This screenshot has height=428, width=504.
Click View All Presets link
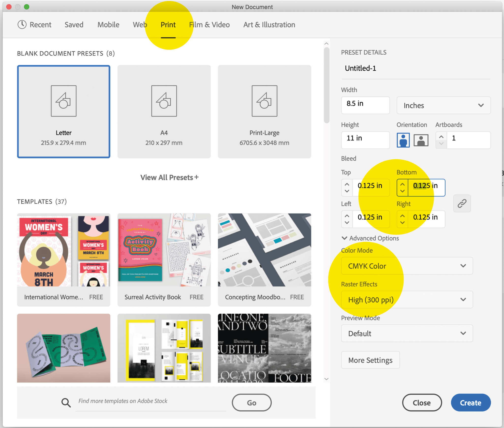[x=169, y=177]
